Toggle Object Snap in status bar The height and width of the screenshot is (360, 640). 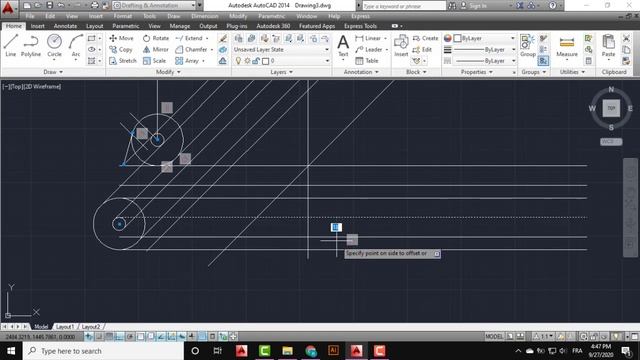pyautogui.click(x=140, y=336)
